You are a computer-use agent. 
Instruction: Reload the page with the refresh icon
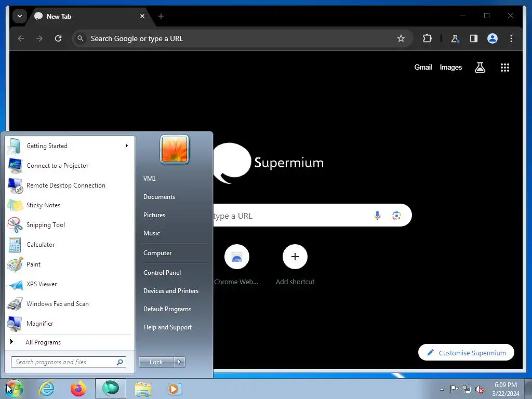pyautogui.click(x=58, y=38)
